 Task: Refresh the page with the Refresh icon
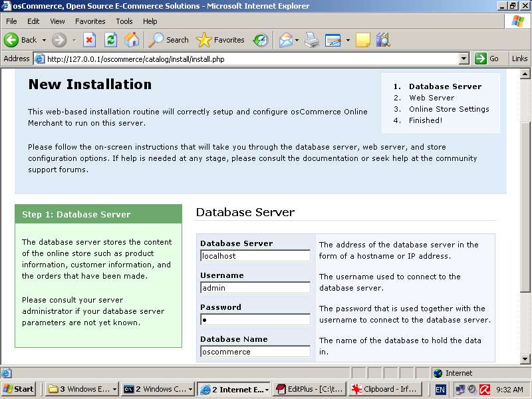[x=110, y=40]
